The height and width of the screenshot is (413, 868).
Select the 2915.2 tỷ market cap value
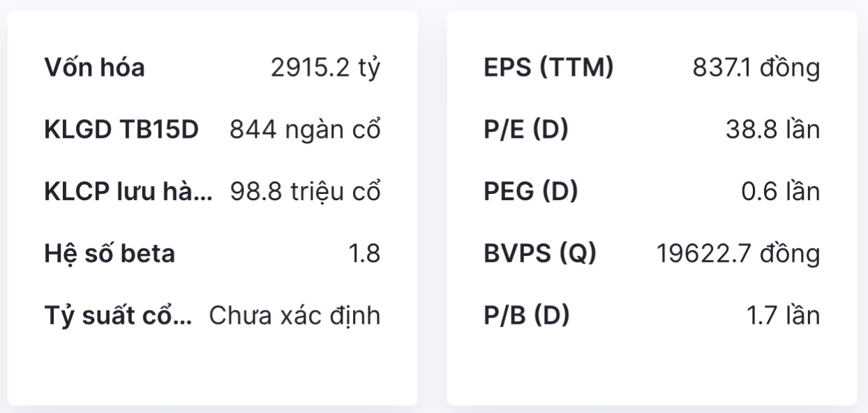(326, 68)
